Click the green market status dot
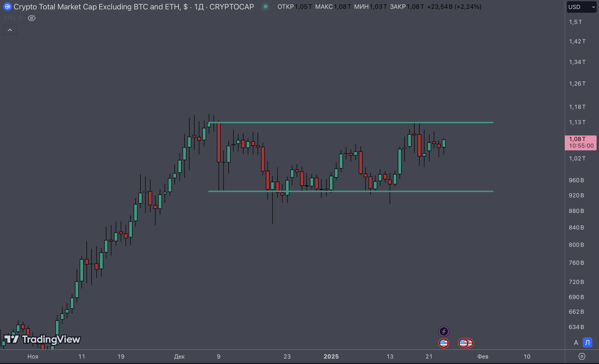This screenshot has height=364, width=599. coord(266,6)
